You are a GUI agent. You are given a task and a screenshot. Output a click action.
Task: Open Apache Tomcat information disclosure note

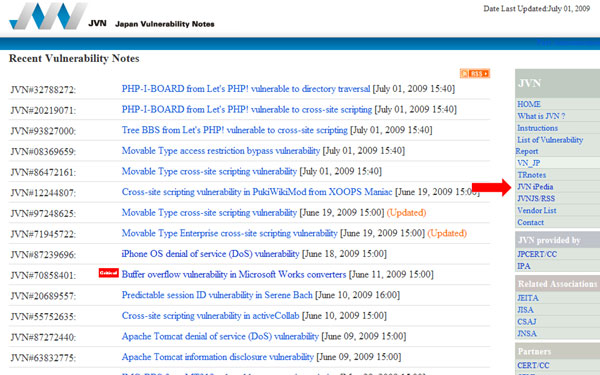click(x=218, y=357)
